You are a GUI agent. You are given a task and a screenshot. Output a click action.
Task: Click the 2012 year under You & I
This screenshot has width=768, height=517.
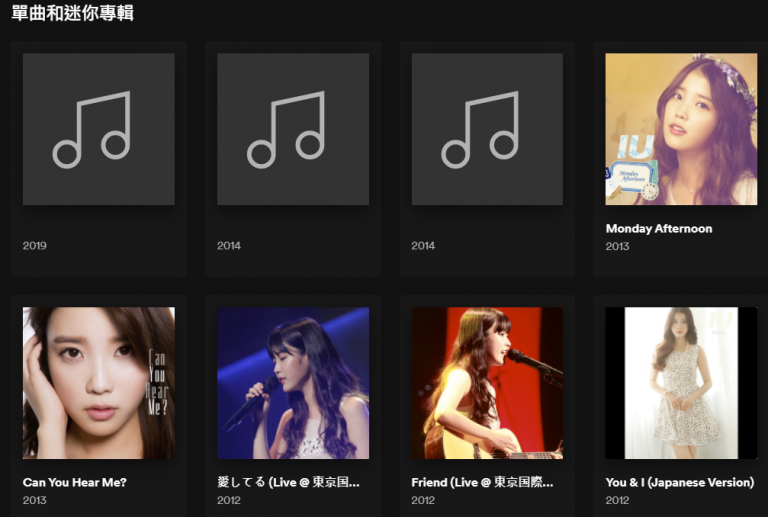click(617, 500)
